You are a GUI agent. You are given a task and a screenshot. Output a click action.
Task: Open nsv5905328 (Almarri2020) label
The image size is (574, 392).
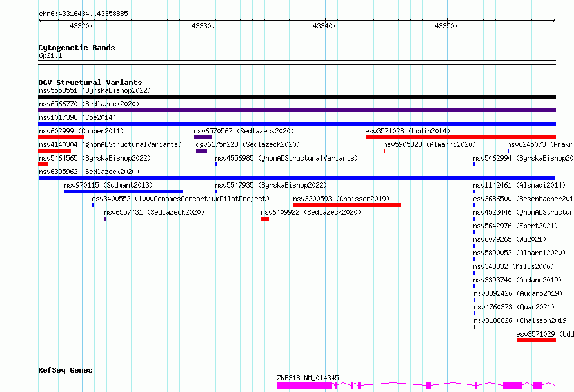(x=430, y=144)
